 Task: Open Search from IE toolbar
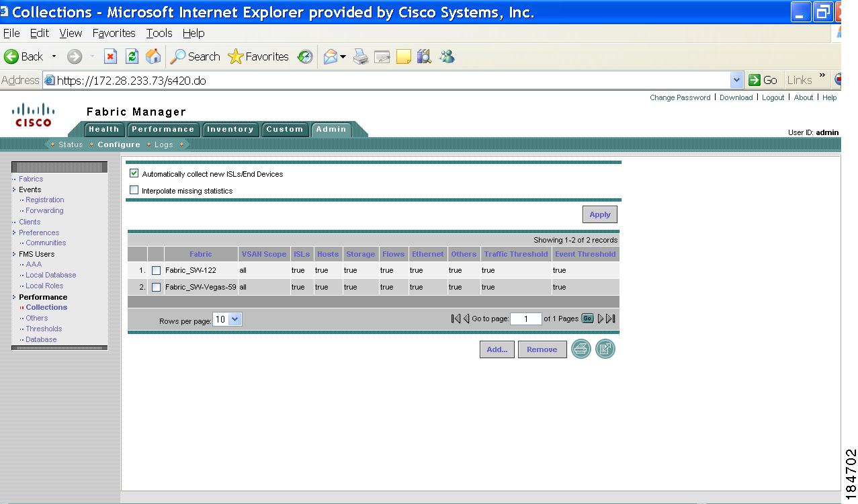pos(195,56)
